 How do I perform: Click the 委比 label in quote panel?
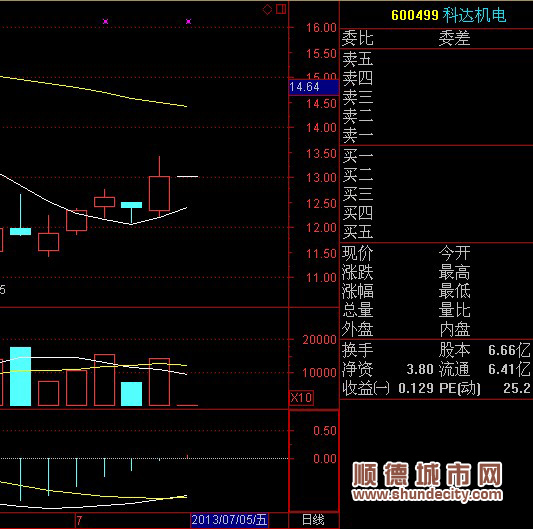tap(357, 38)
